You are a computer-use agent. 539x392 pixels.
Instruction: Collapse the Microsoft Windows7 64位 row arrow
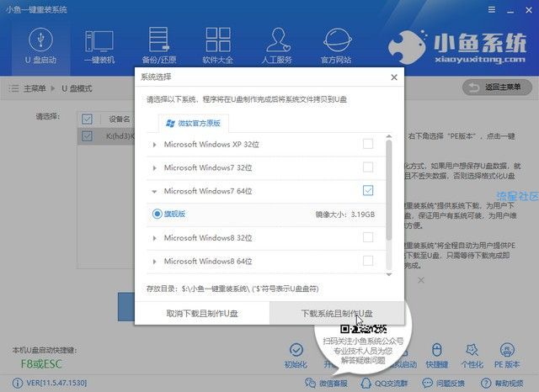point(154,192)
